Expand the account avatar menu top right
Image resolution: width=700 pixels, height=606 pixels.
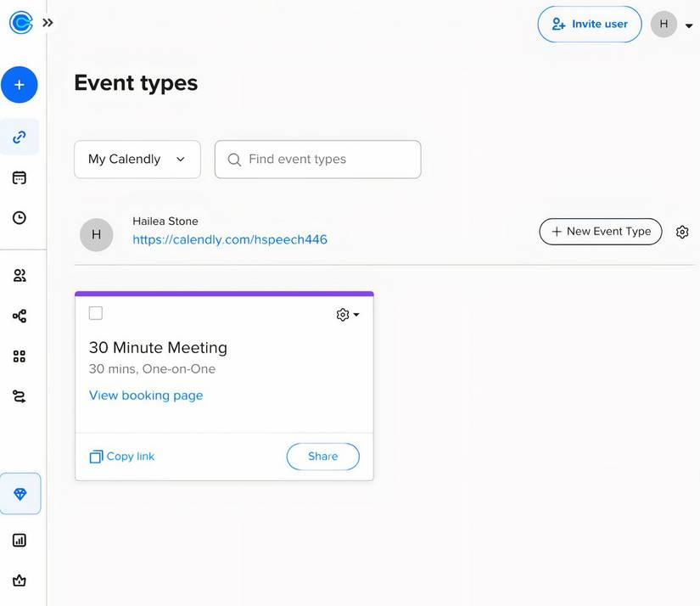tap(669, 24)
